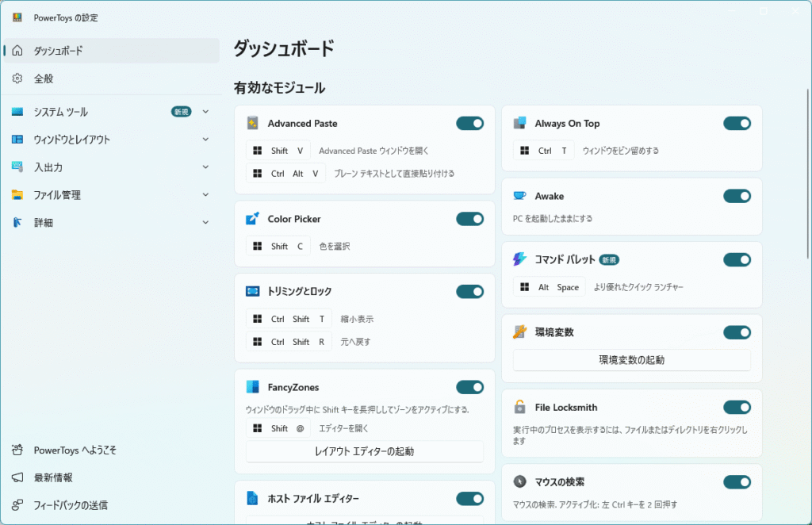The width and height of the screenshot is (812, 525).
Task: Click the 詳細 label in sidebar
Action: pyautogui.click(x=44, y=223)
